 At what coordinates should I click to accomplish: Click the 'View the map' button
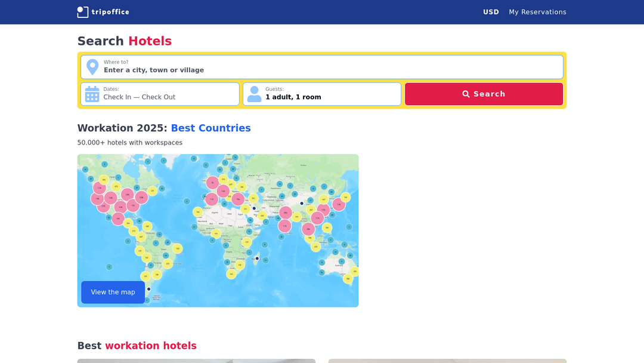pyautogui.click(x=113, y=293)
